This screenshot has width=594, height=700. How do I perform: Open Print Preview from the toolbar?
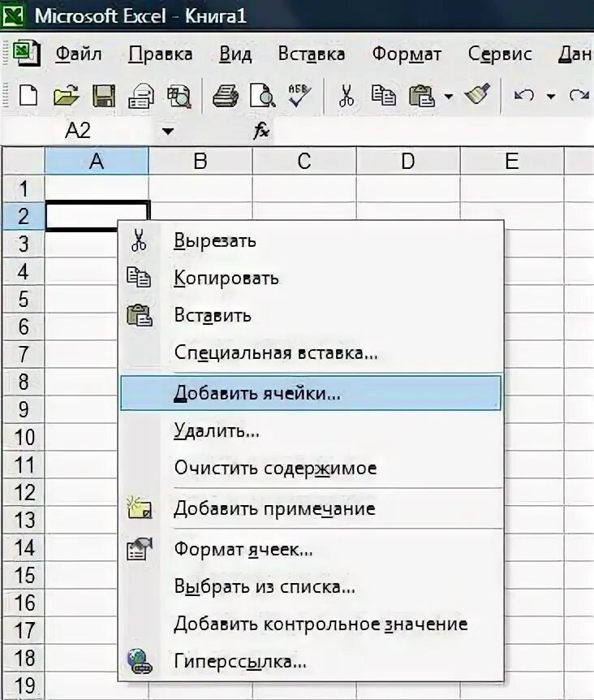point(262,96)
